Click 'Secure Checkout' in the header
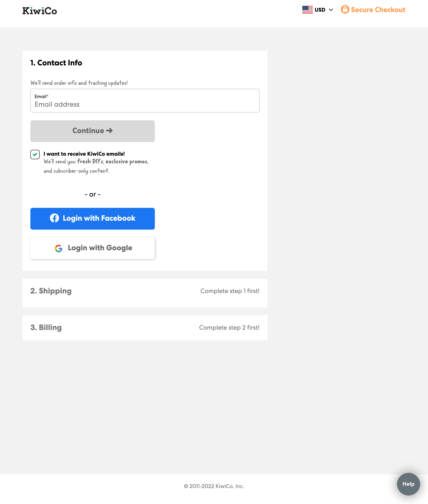The width and height of the screenshot is (428, 504). point(378,10)
